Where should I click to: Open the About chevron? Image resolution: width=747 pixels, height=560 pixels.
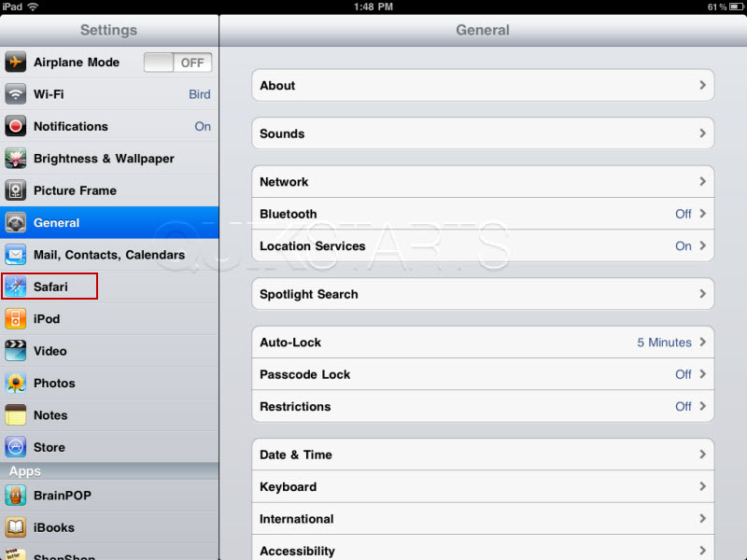click(702, 85)
